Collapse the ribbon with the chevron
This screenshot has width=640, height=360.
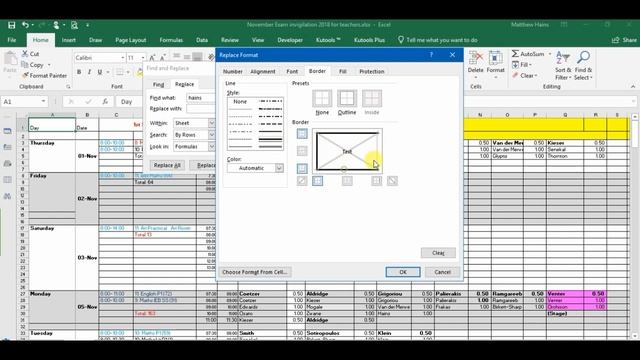click(633, 87)
